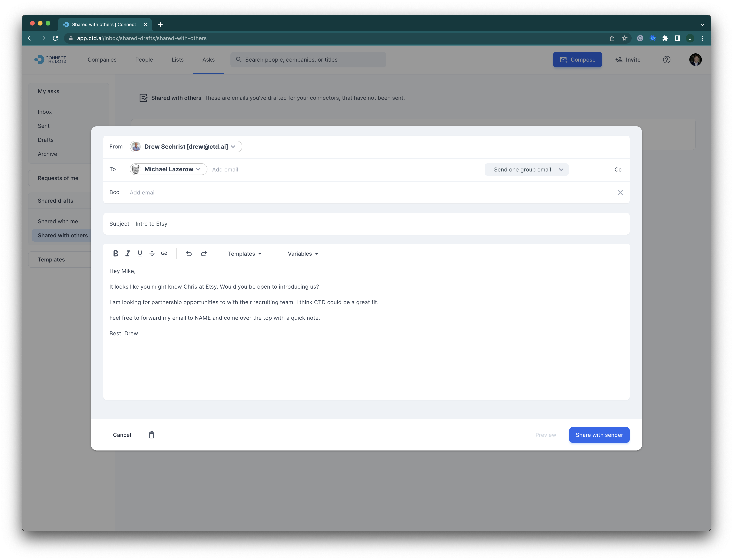This screenshot has height=560, width=733.
Task: Show the Cc field
Action: [x=618, y=169]
